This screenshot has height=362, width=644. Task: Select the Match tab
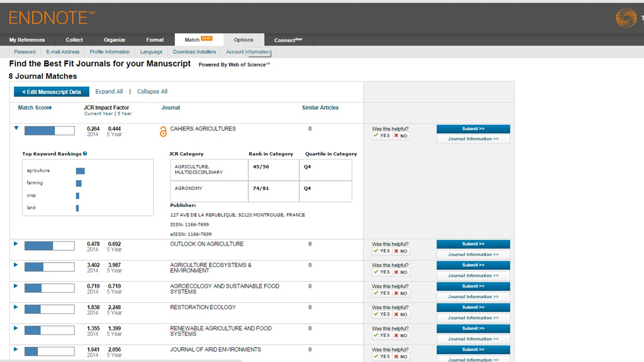(199, 39)
